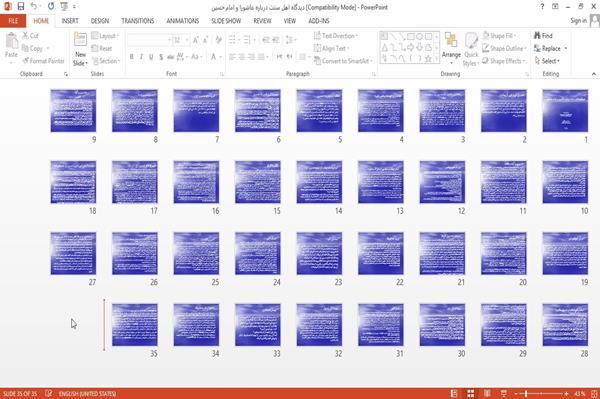Toggle text Shadow formatting
Image resolution: width=600 pixels, height=399 pixels.
[161, 57]
